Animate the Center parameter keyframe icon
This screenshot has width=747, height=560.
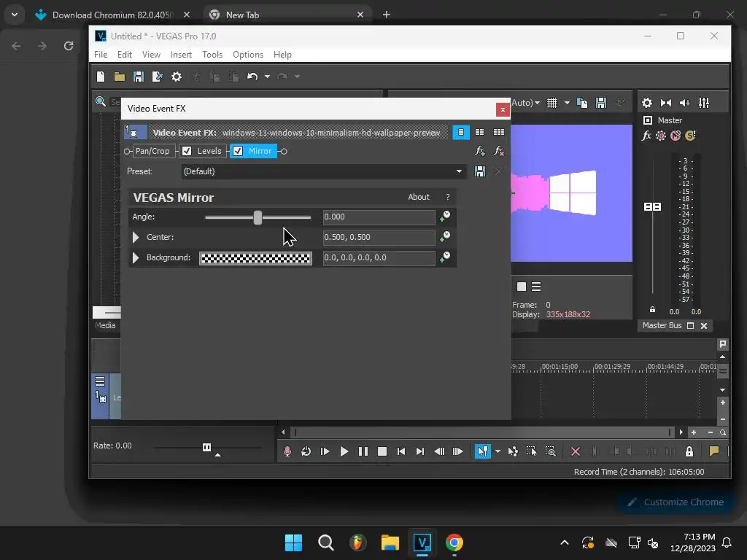[445, 236]
